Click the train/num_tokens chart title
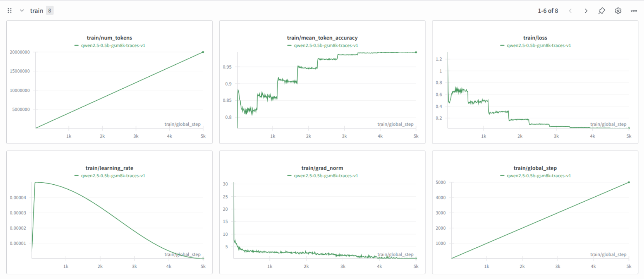Screen dimensions: 644x279 tap(109, 38)
